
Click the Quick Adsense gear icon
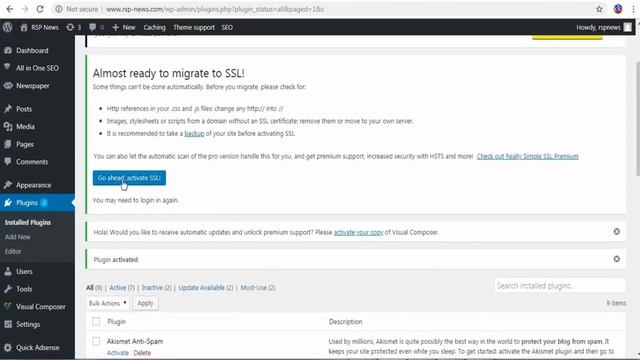tap(8, 347)
